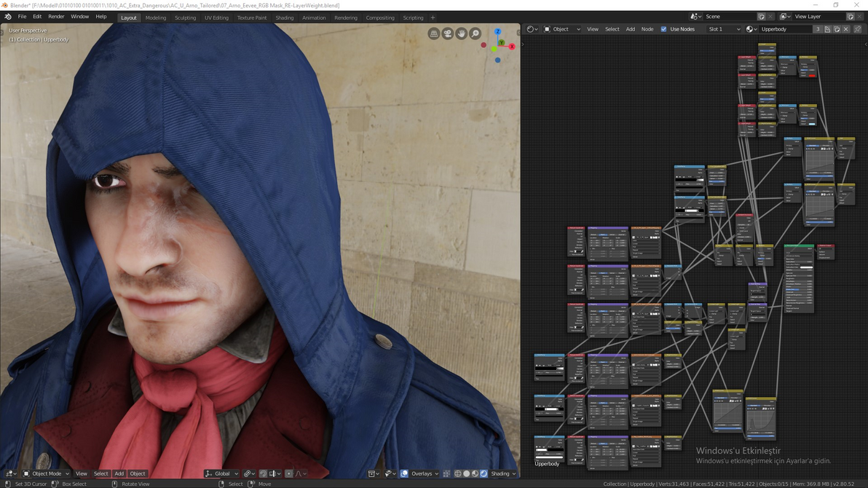Screen dimensions: 868x488
Task: Remove the View Layer with the X icon
Action: tap(860, 17)
